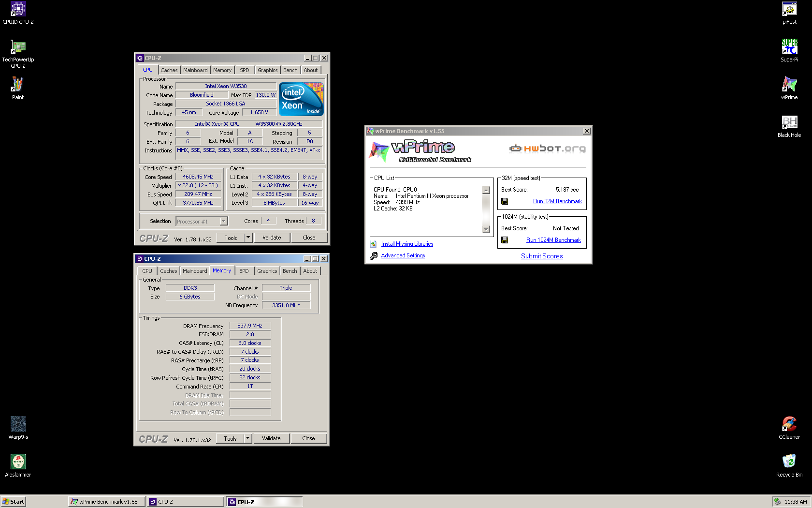Switch to Caches tab in top CPU-Z window
812x508 pixels.
169,70
